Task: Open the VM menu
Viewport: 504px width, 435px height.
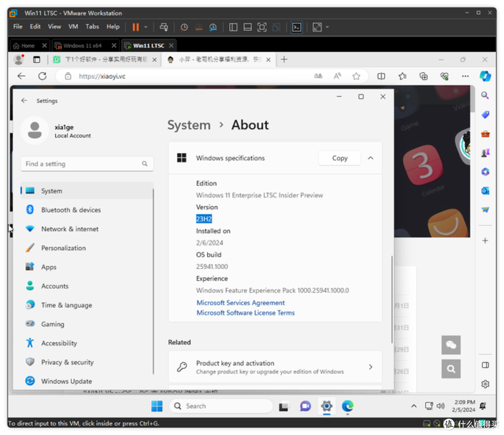Action: (x=73, y=27)
